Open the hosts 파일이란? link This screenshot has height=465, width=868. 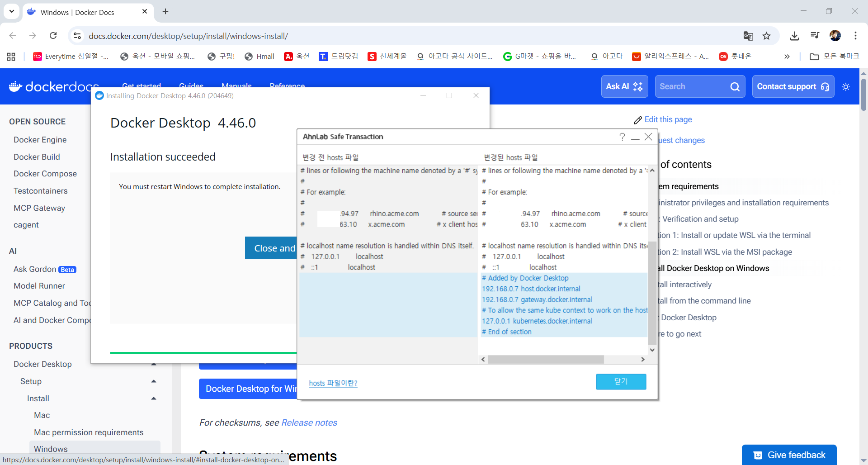point(333,383)
